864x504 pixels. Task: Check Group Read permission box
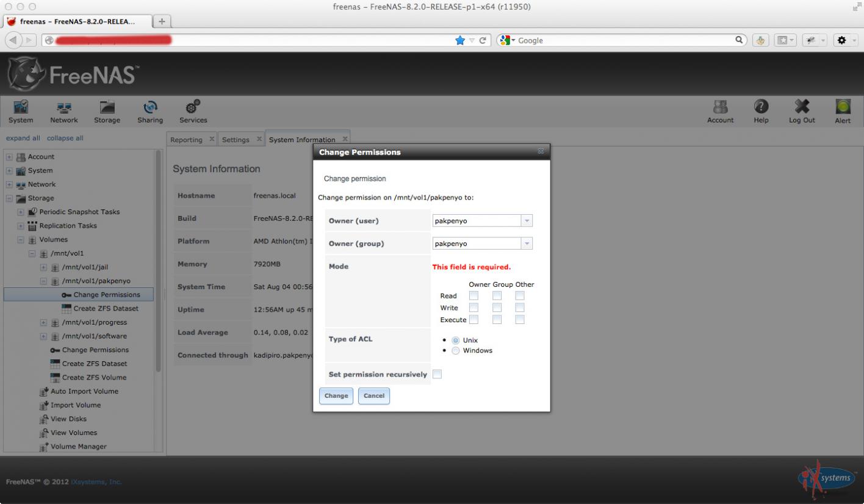(x=497, y=296)
